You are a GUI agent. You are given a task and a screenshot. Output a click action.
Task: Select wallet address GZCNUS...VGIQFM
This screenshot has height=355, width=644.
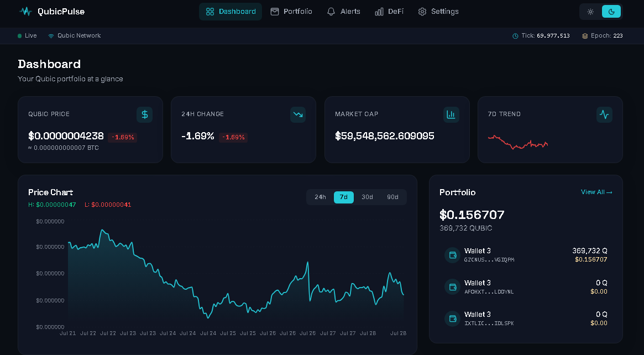[x=489, y=260]
